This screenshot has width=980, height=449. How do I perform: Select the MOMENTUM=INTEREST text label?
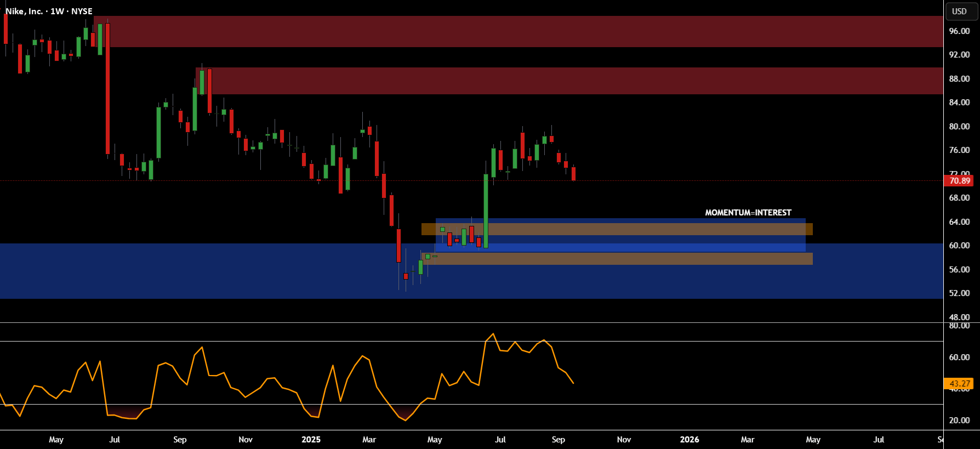748,213
